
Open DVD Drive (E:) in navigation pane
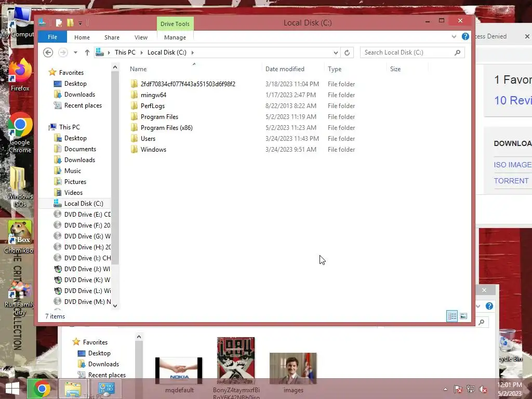click(x=87, y=215)
